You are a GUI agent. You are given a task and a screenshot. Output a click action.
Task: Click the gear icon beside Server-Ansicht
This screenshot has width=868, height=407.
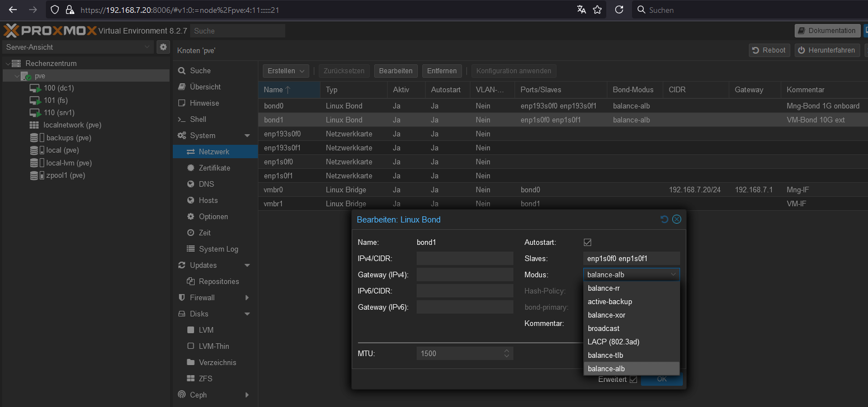coord(163,47)
